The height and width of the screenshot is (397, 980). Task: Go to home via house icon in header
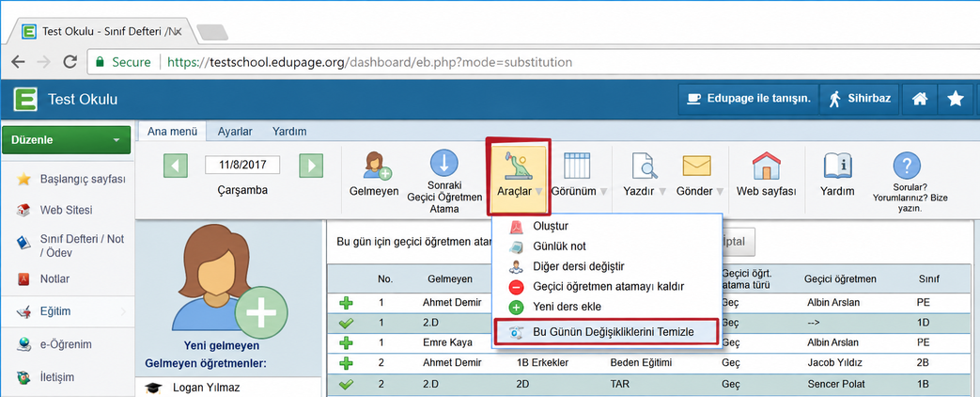click(x=919, y=99)
